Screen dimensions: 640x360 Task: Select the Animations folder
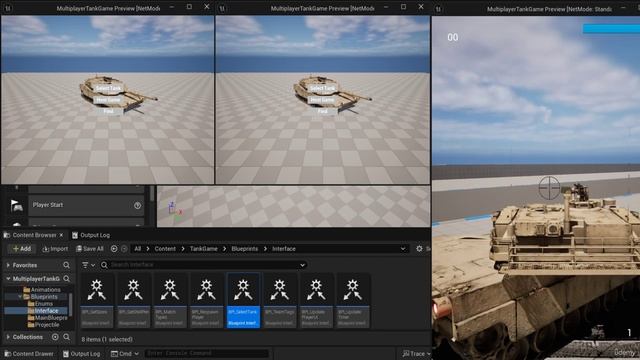(42, 290)
